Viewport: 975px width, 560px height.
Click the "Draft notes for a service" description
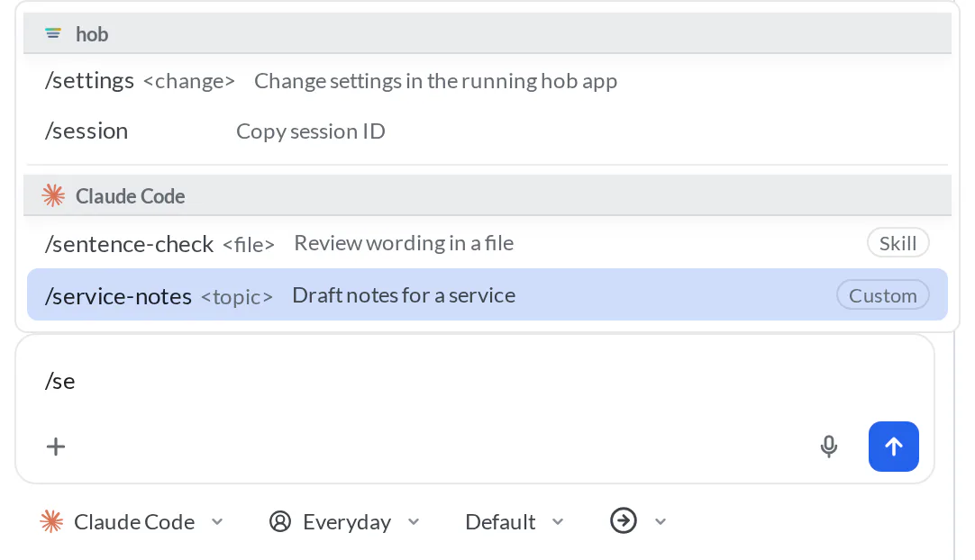[405, 295]
